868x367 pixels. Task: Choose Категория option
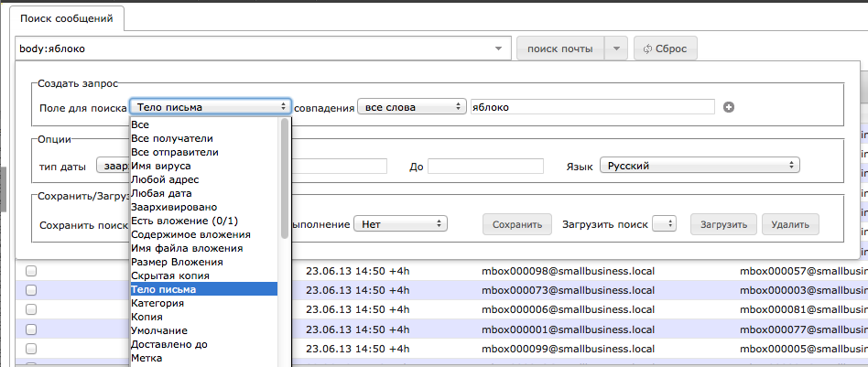[x=203, y=303]
